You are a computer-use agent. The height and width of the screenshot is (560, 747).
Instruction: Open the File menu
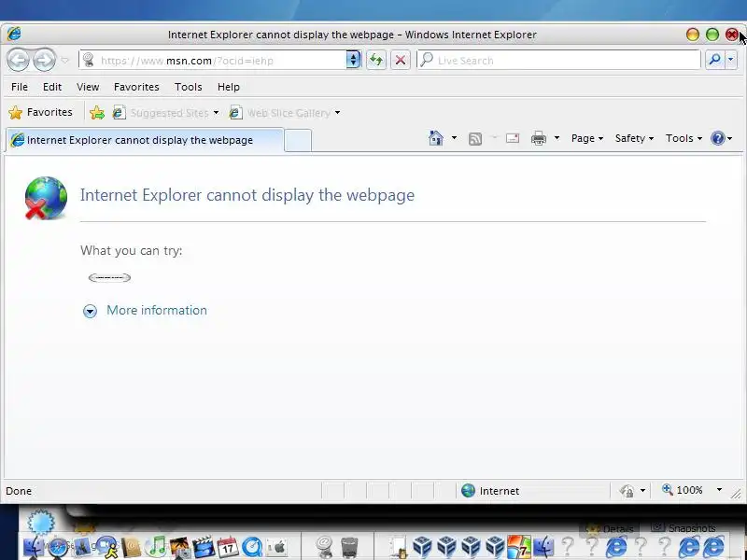[20, 87]
